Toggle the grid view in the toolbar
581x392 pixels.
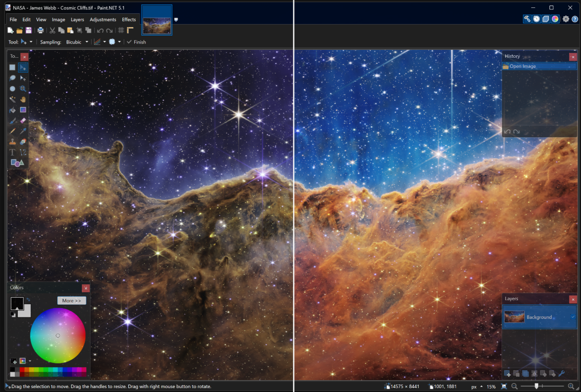120,30
